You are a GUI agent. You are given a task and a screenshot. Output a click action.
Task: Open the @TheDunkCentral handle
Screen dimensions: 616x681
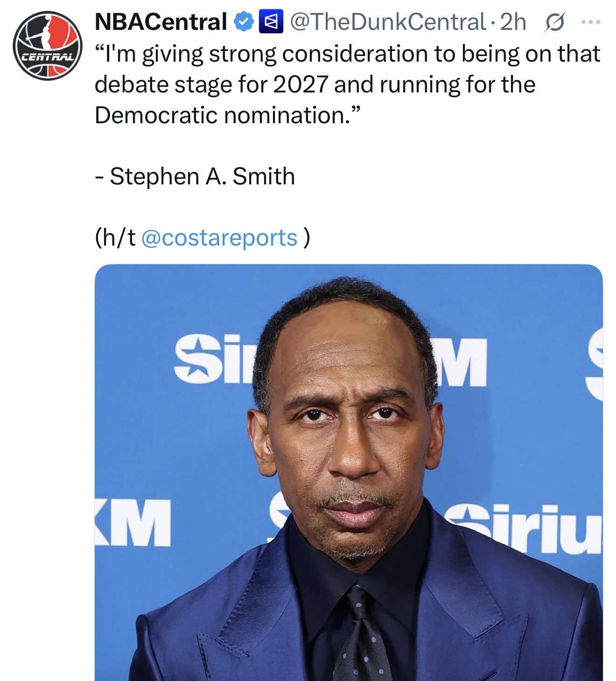click(386, 22)
